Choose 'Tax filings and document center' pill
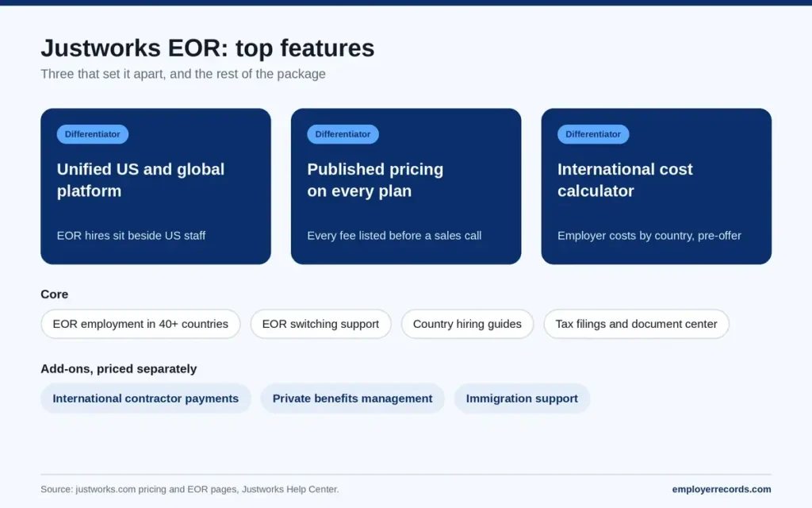Image resolution: width=812 pixels, height=508 pixels. pyautogui.click(x=636, y=324)
